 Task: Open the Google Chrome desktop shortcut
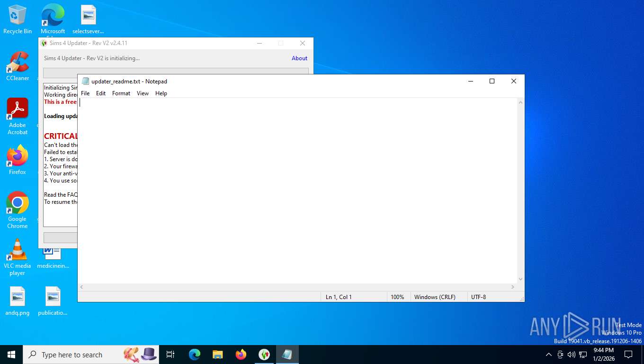(18, 210)
